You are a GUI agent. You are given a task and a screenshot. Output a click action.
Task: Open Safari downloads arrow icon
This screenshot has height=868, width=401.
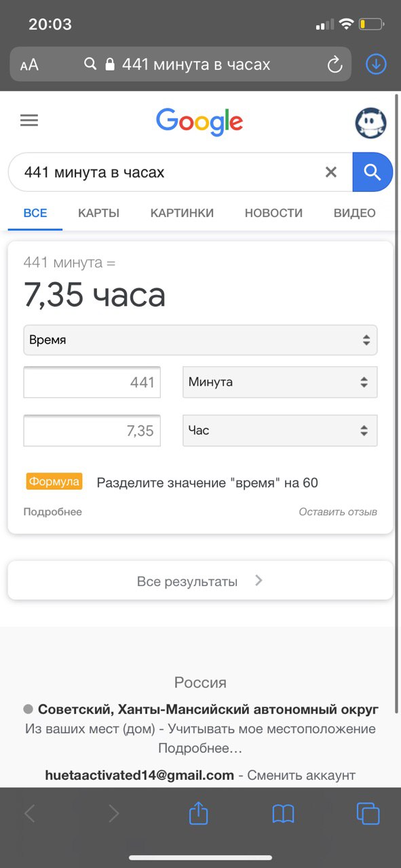[376, 64]
